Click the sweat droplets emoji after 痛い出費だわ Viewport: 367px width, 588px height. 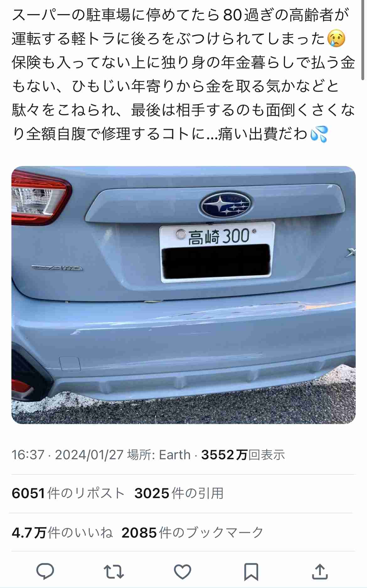[x=319, y=134]
